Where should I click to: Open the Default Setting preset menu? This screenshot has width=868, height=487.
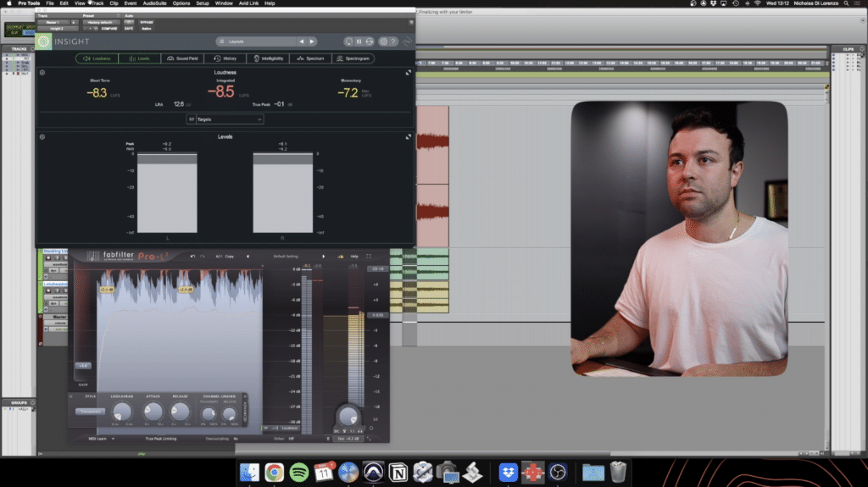click(286, 257)
